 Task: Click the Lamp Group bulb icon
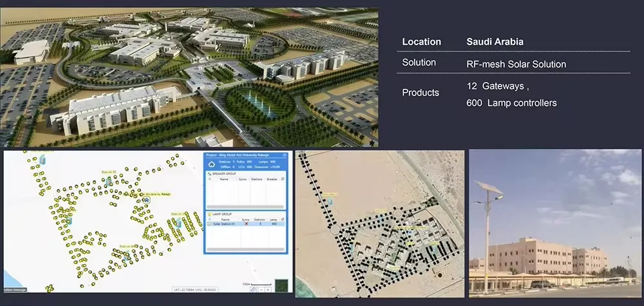209,213
